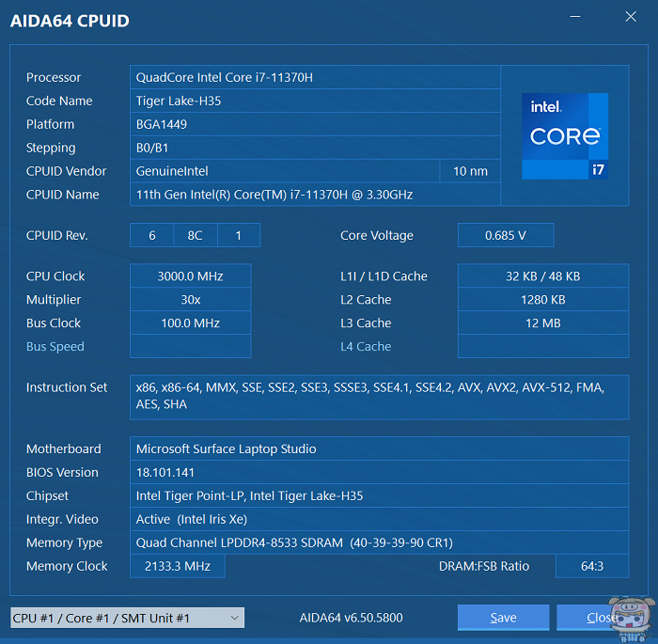Screen dimensions: 658x644
Task: Click the 10 nm process technology box
Action: tap(470, 171)
